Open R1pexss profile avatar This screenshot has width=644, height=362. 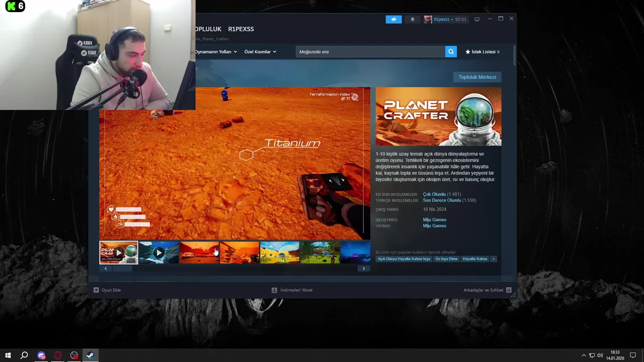point(428,19)
